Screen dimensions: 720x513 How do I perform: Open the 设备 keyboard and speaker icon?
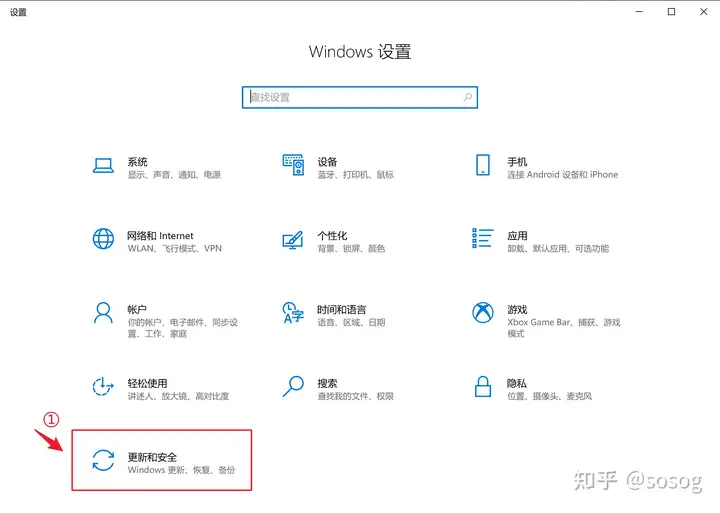click(293, 164)
